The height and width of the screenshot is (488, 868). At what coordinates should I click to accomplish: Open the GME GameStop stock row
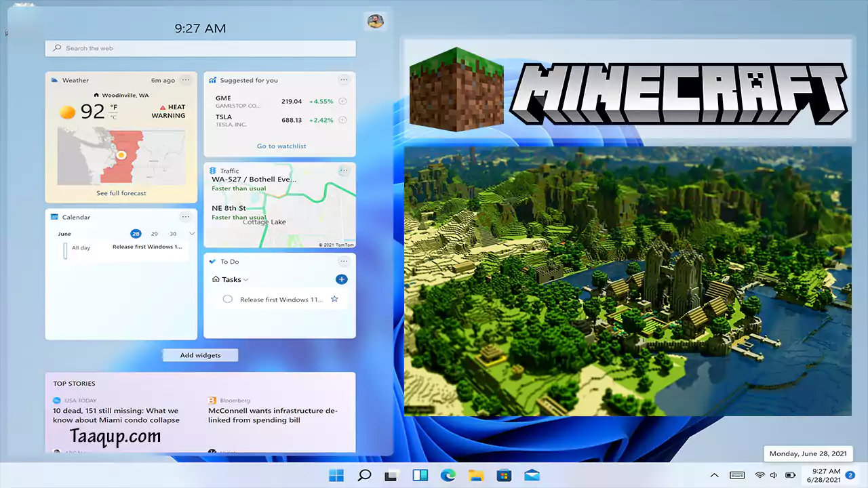click(x=280, y=102)
